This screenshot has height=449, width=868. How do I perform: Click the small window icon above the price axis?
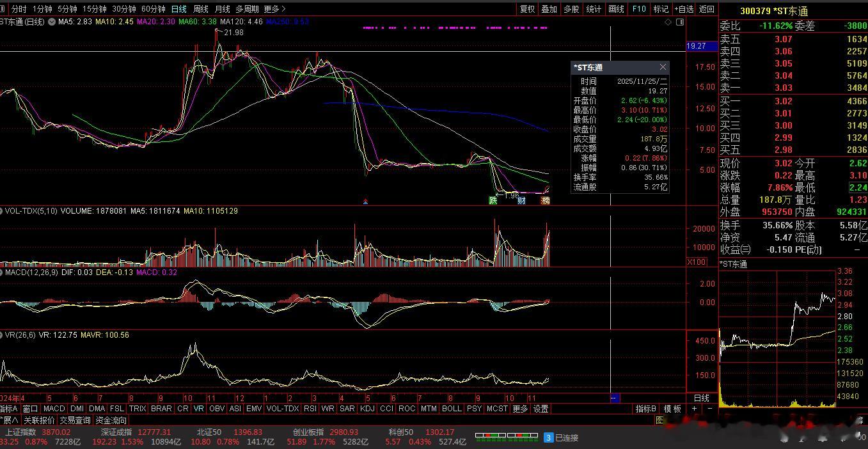(680, 22)
